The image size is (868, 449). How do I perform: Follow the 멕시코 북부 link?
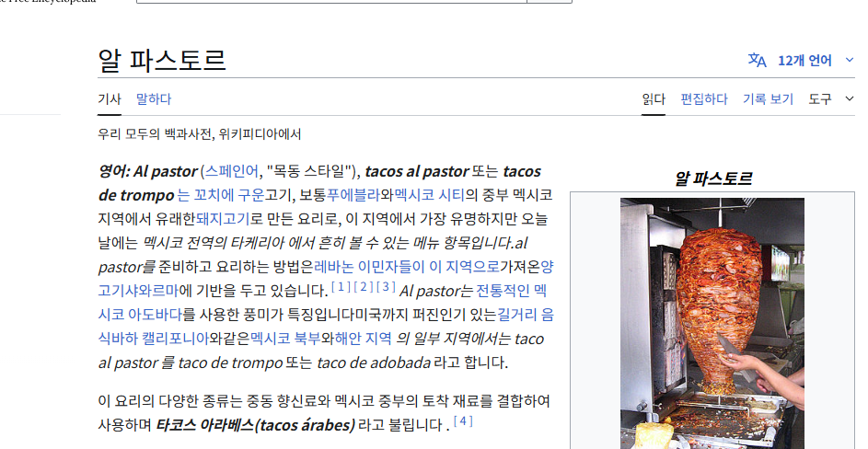(x=285, y=339)
